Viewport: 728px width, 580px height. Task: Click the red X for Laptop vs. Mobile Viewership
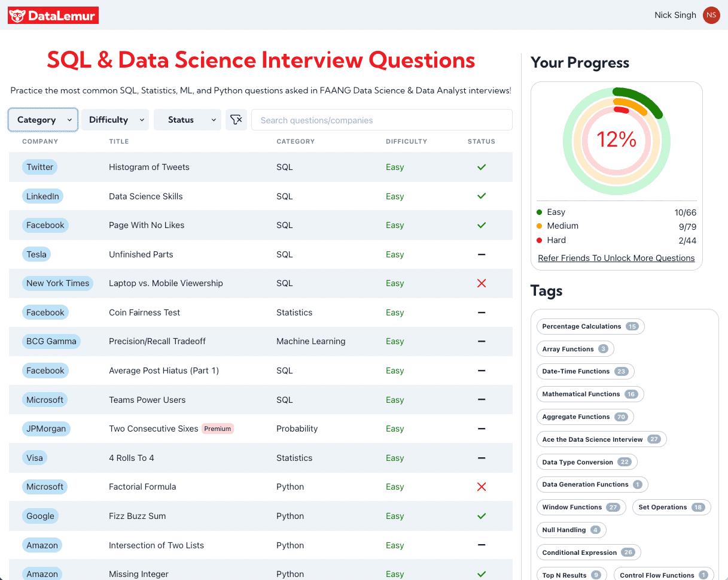pos(482,283)
